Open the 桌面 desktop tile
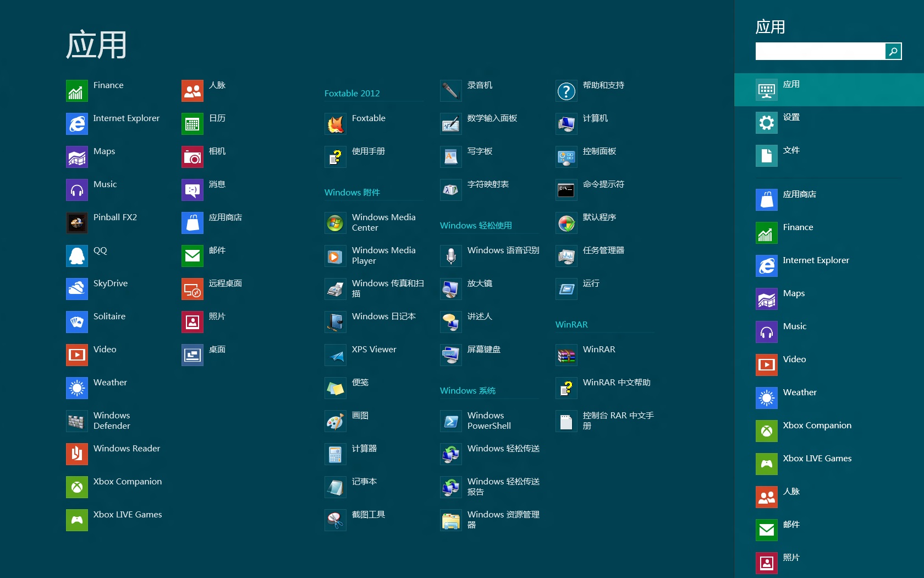924x578 pixels. click(x=204, y=355)
